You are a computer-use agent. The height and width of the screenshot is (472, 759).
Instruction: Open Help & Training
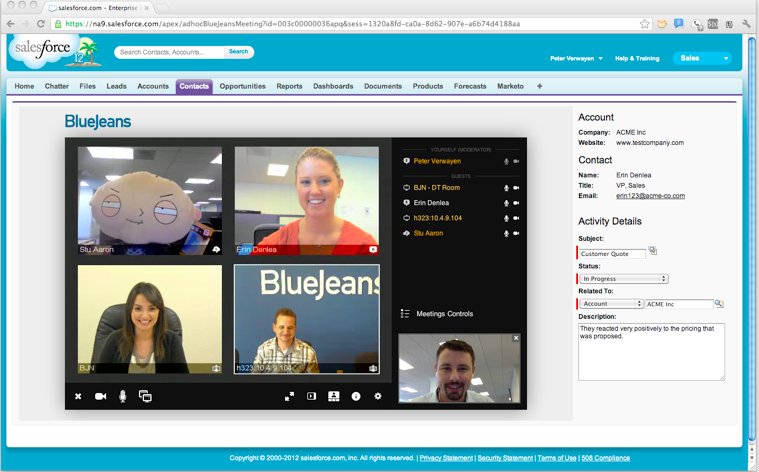637,58
